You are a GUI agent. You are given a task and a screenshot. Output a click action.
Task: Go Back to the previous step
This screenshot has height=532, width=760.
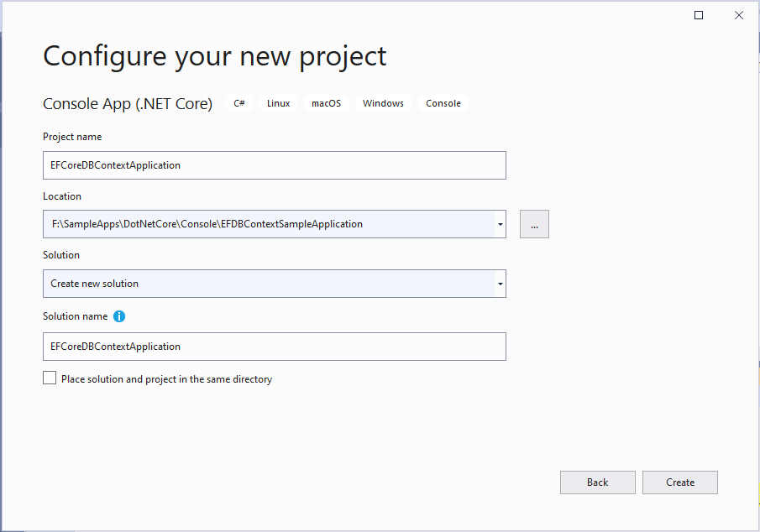(x=598, y=482)
